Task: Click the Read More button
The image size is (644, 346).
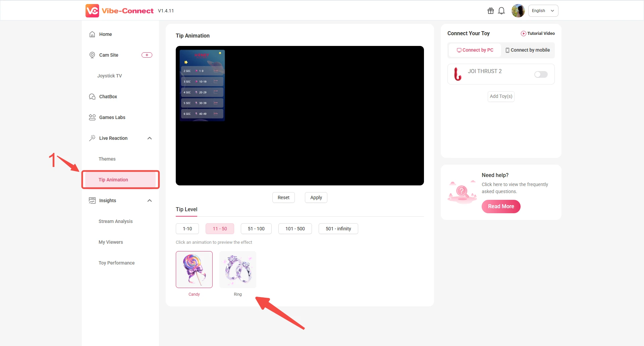Action: pos(501,207)
